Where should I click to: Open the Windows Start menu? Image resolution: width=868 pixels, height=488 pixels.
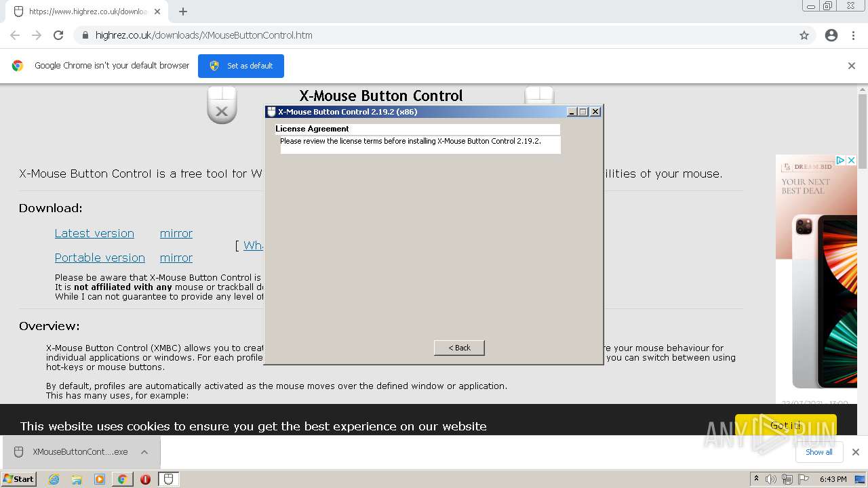pyautogui.click(x=18, y=479)
